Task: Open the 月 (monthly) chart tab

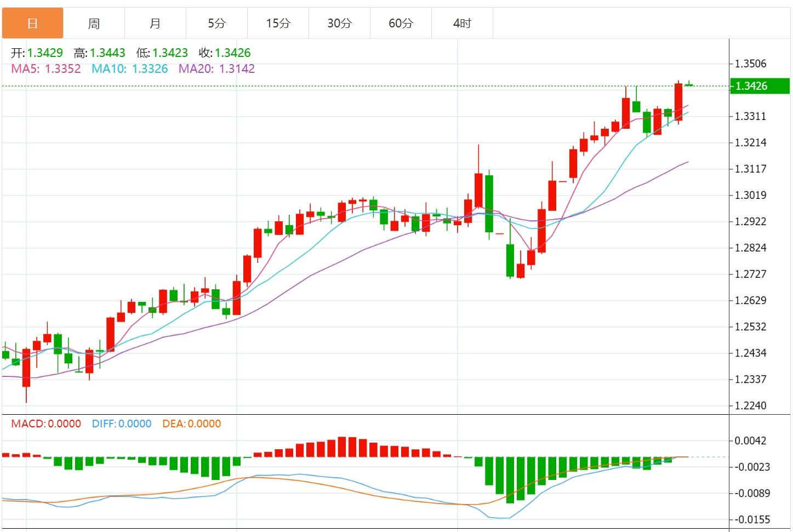Action: point(155,23)
